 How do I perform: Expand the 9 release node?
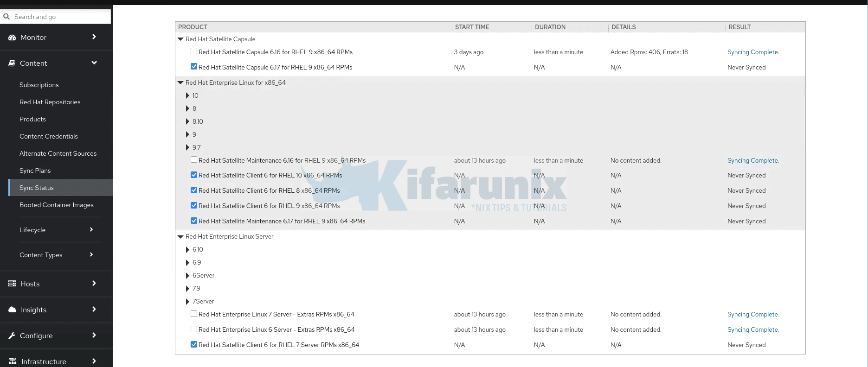(x=187, y=134)
